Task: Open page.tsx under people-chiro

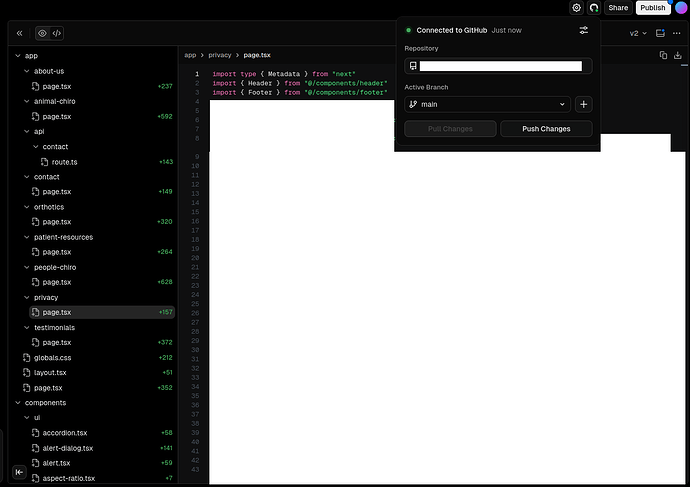Action: tap(57, 282)
